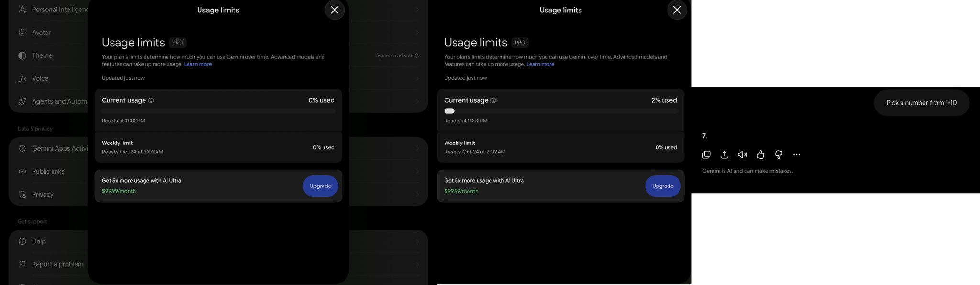Copy the Gemini response "7."
Screen dimensions: 980x285
(706, 154)
